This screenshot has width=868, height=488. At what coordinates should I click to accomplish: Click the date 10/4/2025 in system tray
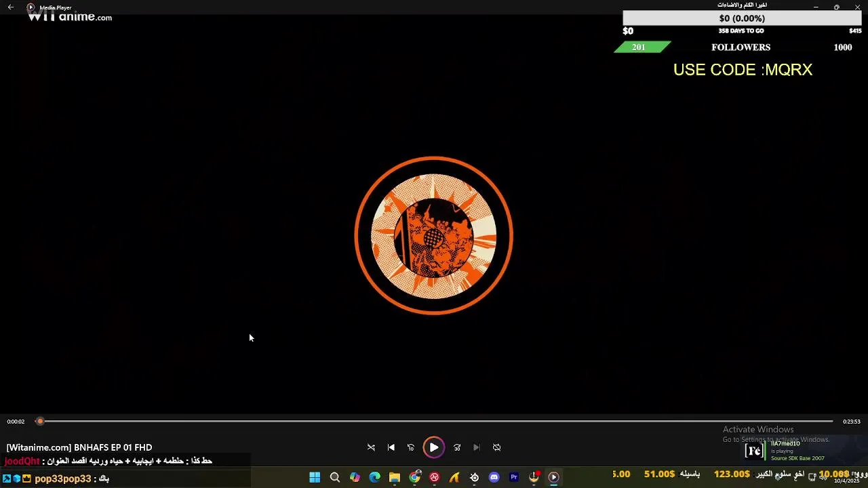point(846,481)
